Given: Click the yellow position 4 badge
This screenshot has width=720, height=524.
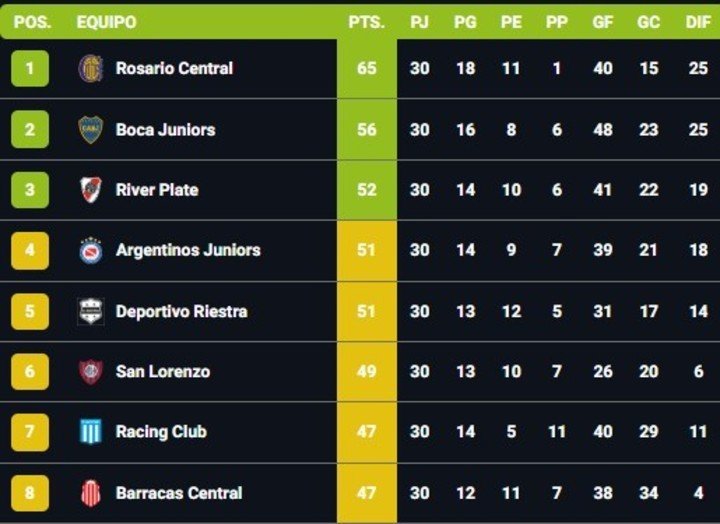Looking at the screenshot, I should tap(30, 250).
